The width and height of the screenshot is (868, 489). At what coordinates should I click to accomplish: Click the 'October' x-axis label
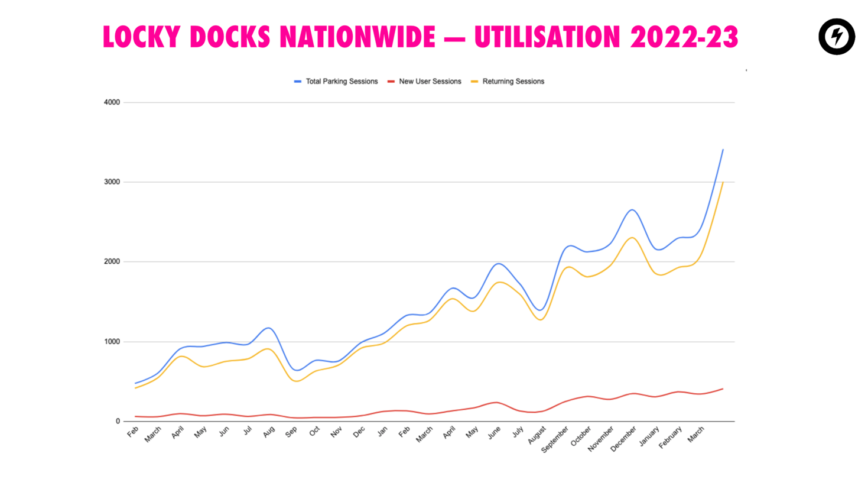581,436
